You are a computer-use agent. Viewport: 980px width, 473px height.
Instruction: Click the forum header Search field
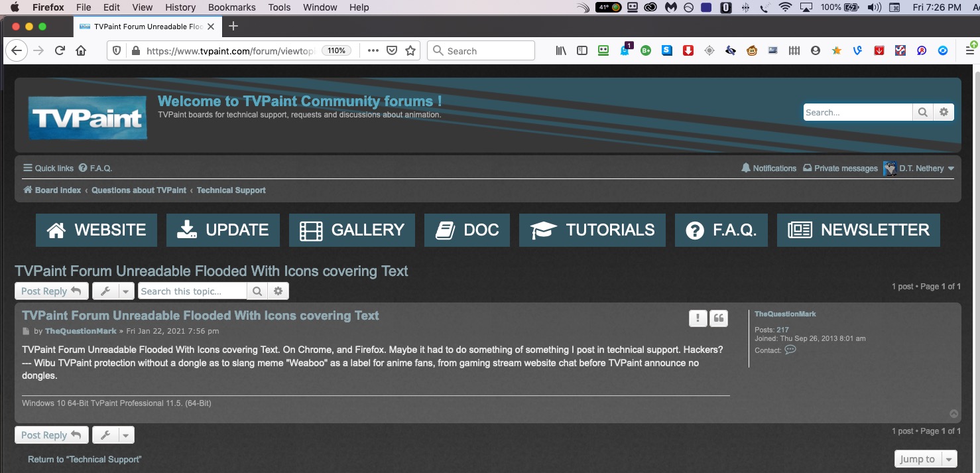(x=858, y=112)
